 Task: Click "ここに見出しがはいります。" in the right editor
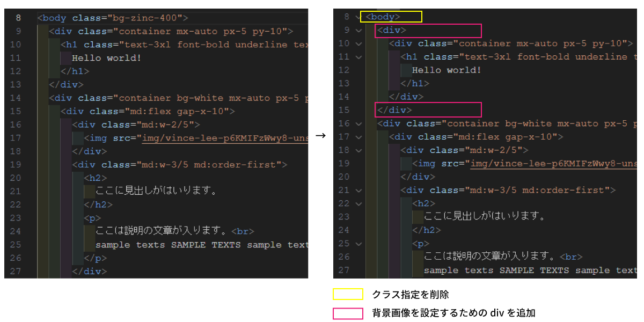coord(484,217)
